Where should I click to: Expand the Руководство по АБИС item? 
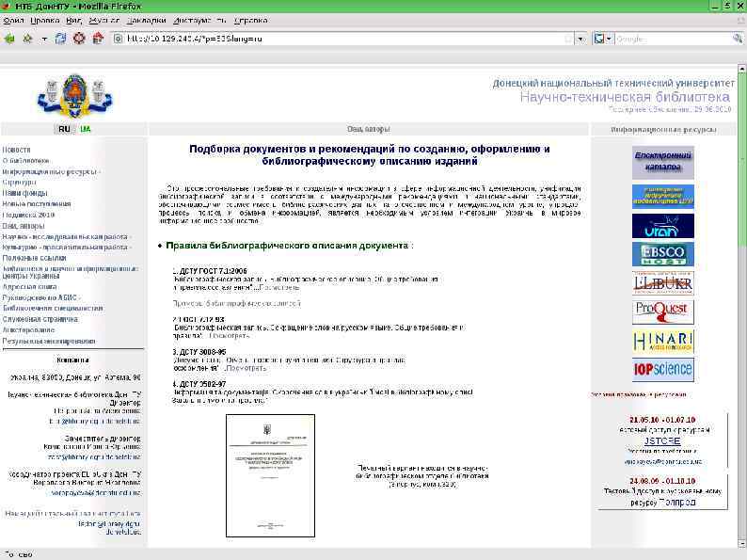[x=41, y=297]
